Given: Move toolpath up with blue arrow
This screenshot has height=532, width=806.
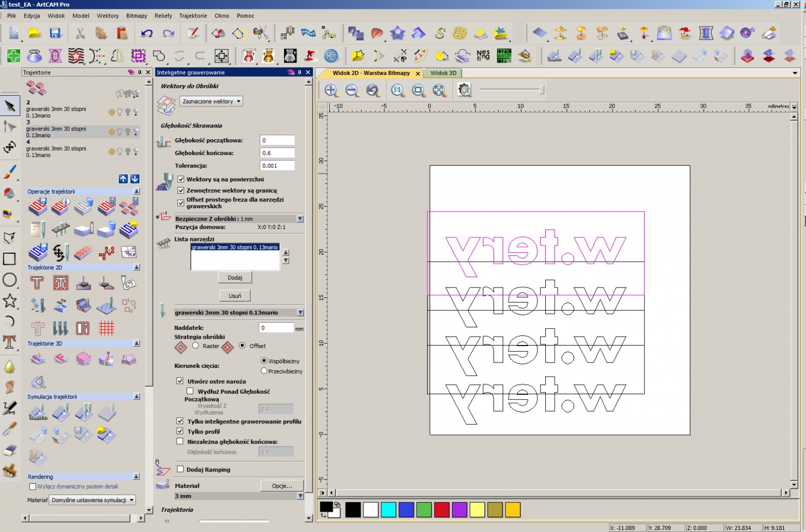Looking at the screenshot, I should (x=123, y=179).
